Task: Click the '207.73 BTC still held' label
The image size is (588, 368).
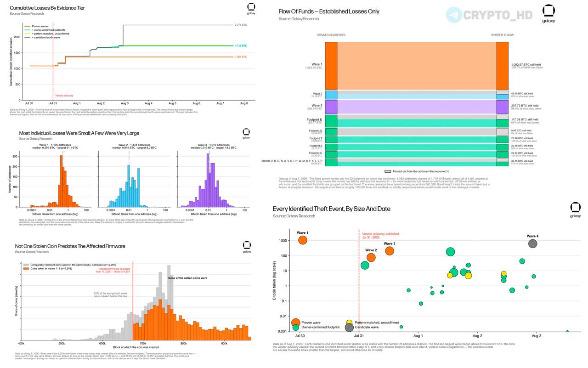Action: (525, 106)
